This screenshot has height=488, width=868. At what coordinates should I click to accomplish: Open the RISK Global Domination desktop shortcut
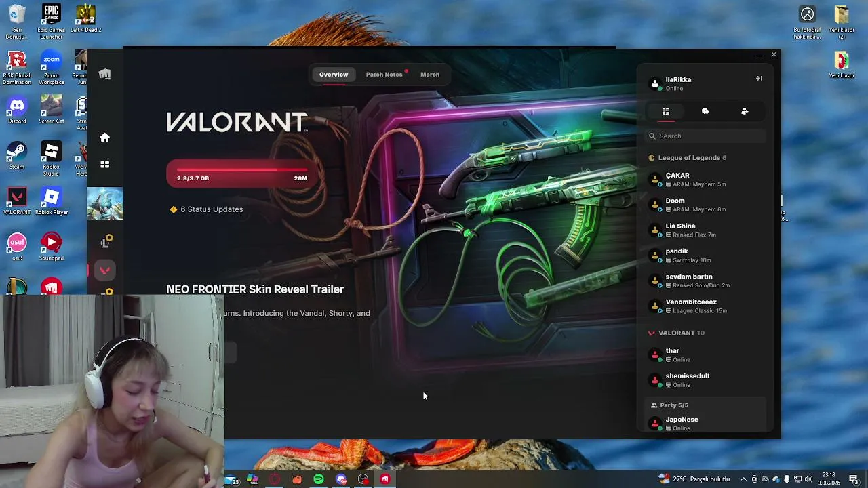[x=17, y=68]
